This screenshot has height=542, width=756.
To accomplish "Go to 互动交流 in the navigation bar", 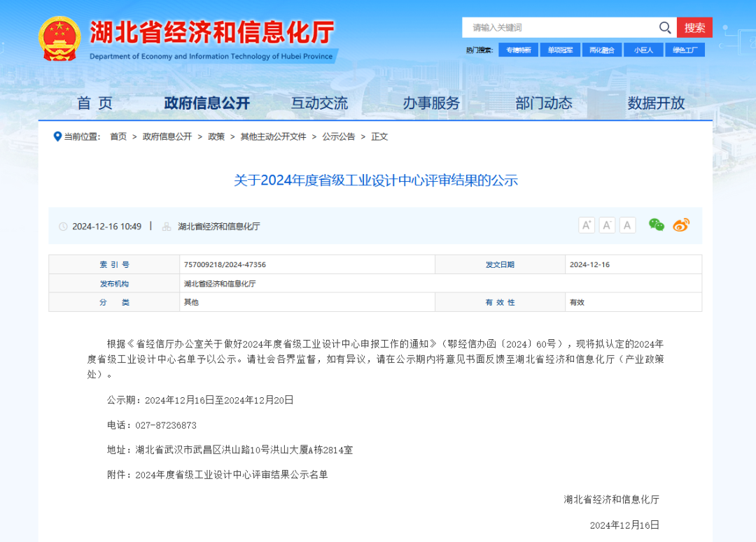I will pos(319,103).
